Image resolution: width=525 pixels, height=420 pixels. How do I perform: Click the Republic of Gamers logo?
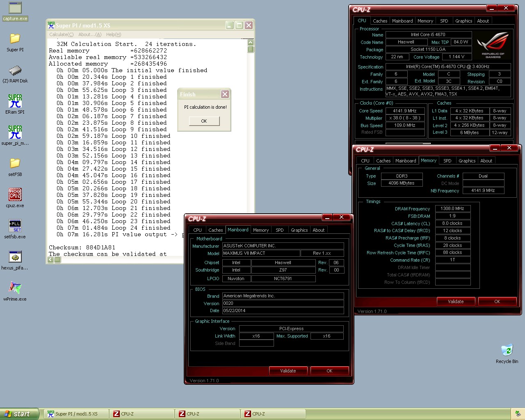click(x=493, y=45)
